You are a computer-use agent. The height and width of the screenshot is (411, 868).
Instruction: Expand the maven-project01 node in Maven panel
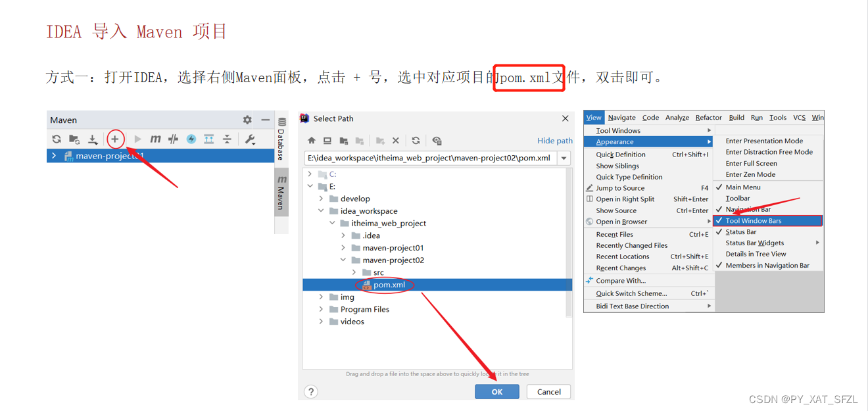[x=54, y=156]
